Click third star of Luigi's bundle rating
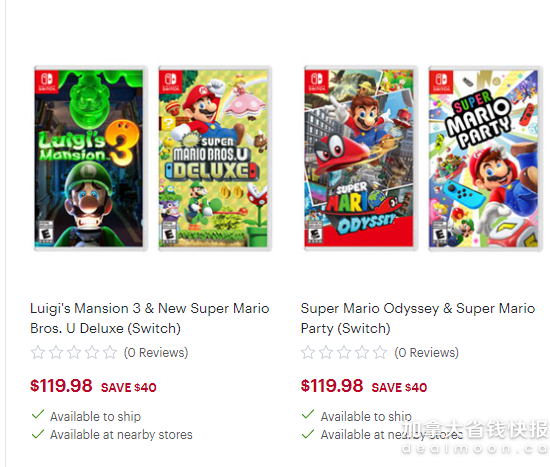The image size is (550, 467). 74,352
